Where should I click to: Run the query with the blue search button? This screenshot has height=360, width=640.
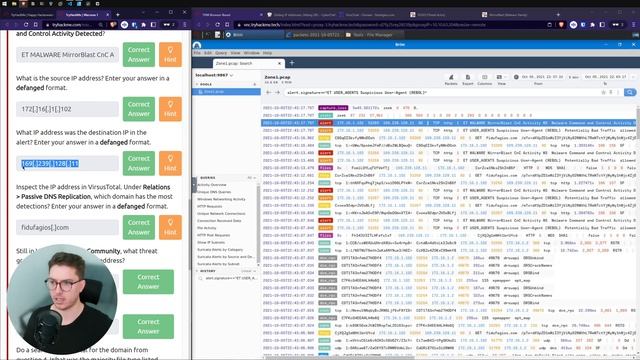tap(630, 93)
